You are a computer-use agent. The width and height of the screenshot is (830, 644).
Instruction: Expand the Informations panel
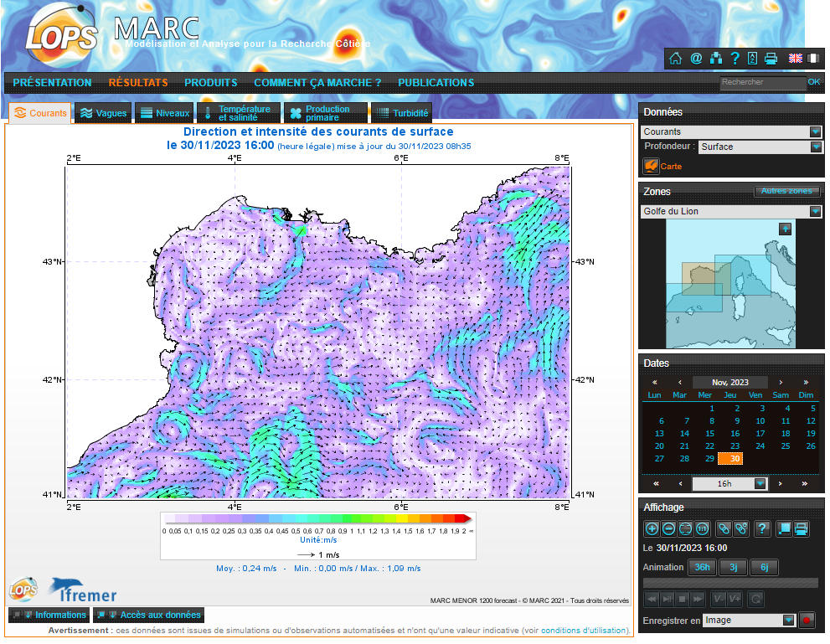pyautogui.click(x=50, y=615)
